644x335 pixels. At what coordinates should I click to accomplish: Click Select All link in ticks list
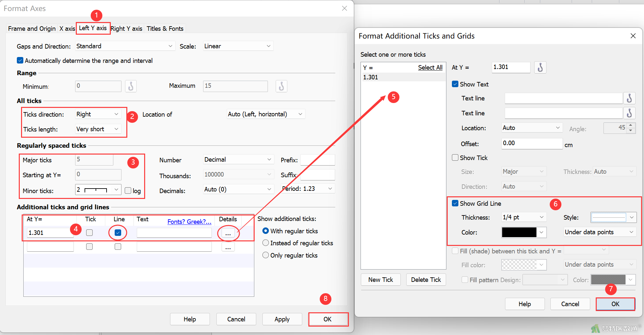click(430, 67)
